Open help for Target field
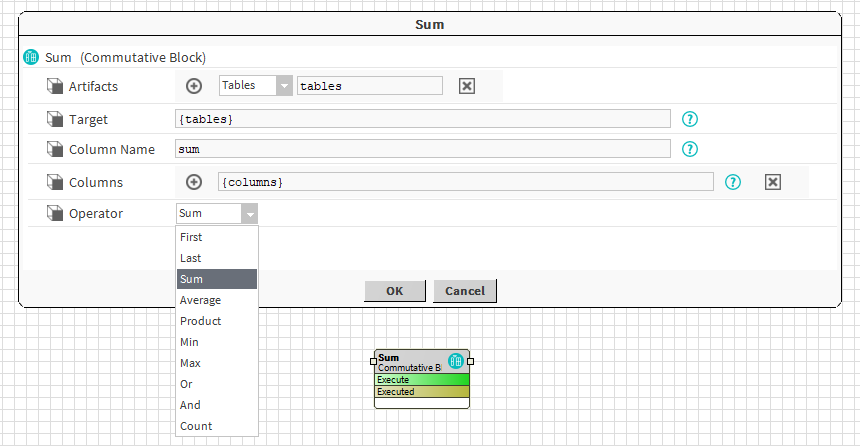Screen dimensions: 860x446 coord(689,119)
